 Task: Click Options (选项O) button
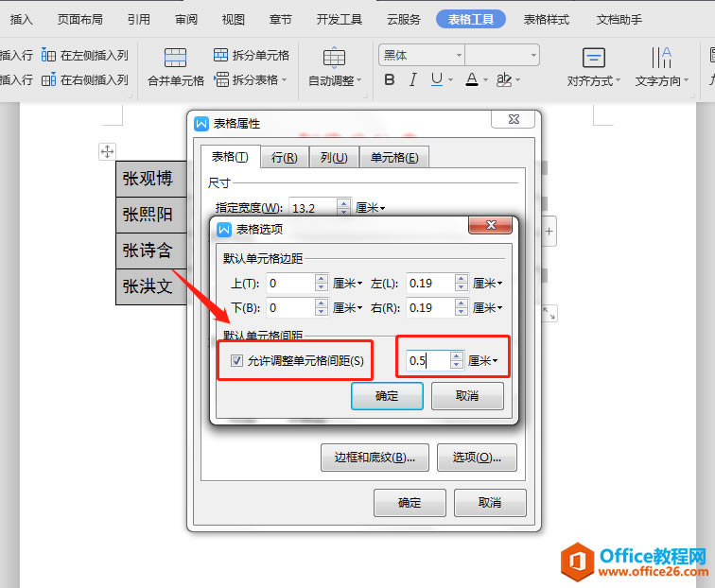(x=477, y=458)
